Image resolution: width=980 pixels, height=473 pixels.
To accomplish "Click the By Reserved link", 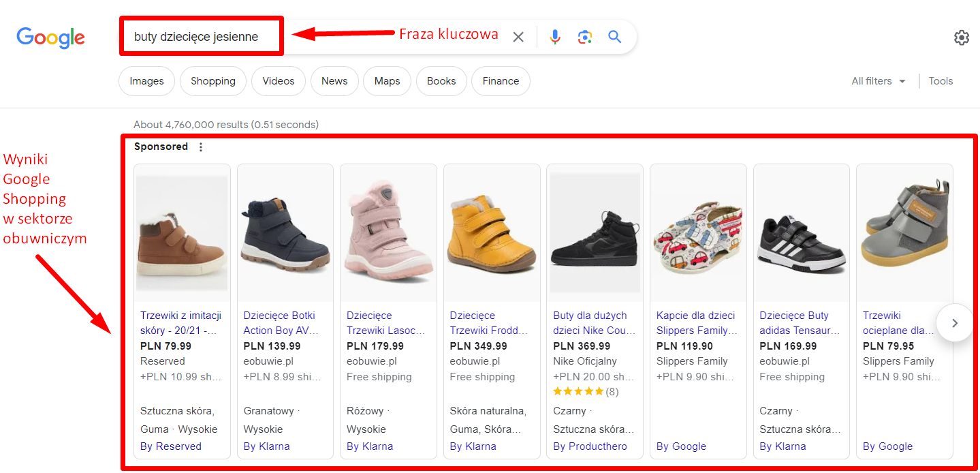I will [x=171, y=446].
